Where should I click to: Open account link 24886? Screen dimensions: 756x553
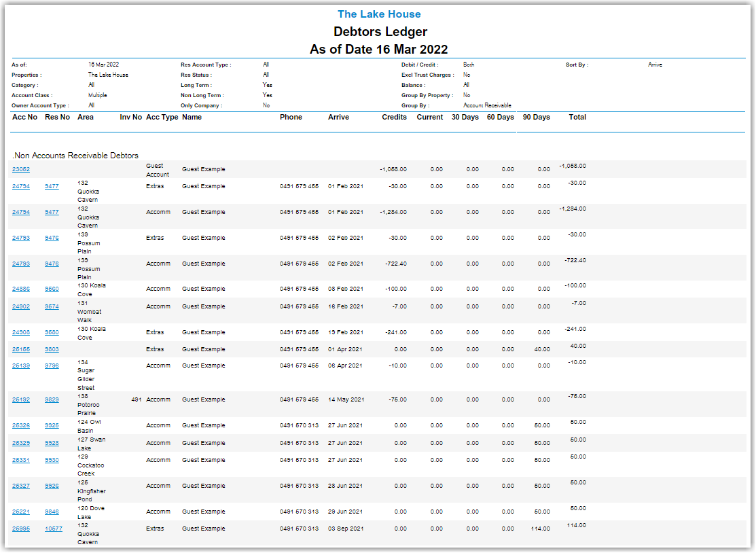21,289
